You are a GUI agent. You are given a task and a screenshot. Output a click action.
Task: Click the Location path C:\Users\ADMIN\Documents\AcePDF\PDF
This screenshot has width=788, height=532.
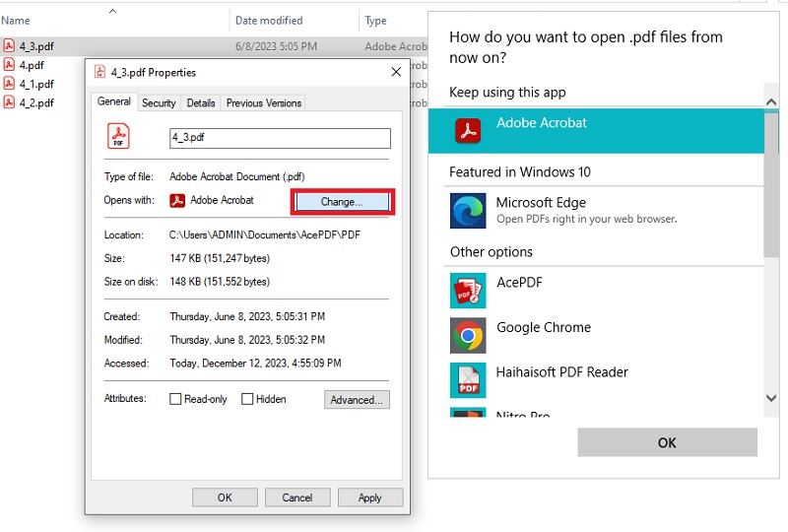(264, 234)
